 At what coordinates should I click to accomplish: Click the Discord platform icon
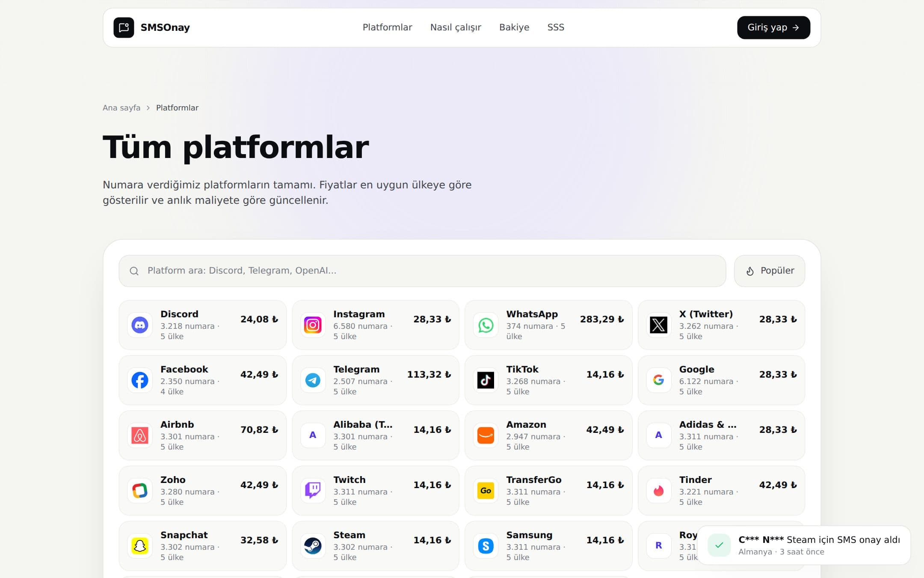pos(140,325)
